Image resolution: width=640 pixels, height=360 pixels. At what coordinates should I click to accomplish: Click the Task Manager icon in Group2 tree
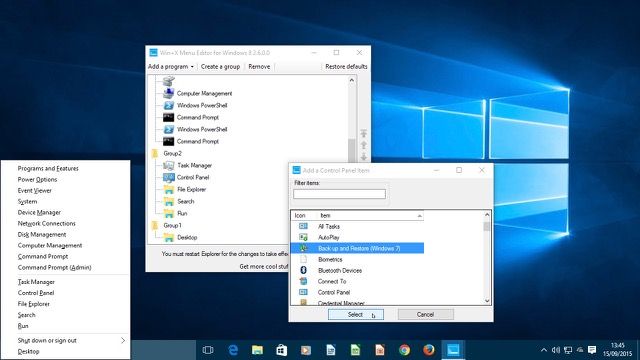tap(169, 165)
